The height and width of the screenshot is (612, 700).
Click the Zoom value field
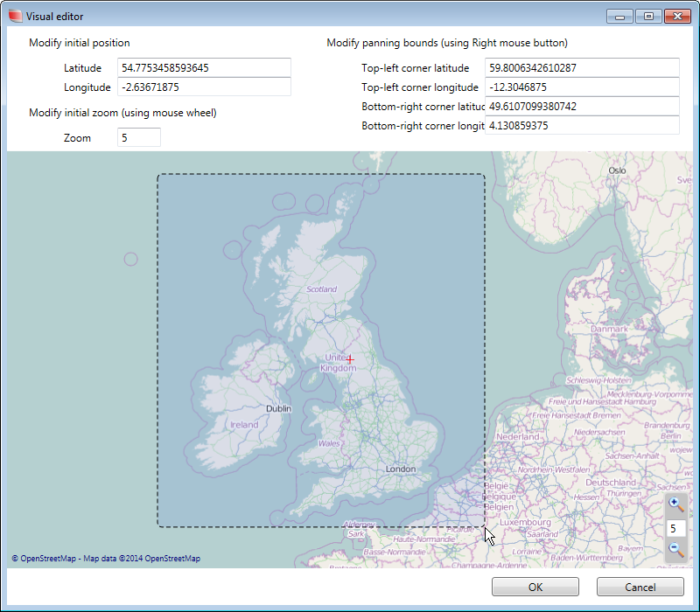(139, 138)
